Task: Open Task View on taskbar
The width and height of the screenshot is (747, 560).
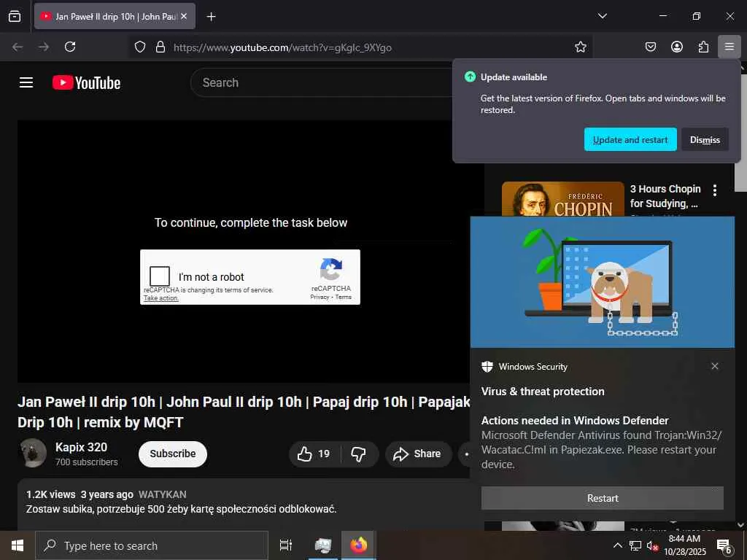Action: (286, 545)
